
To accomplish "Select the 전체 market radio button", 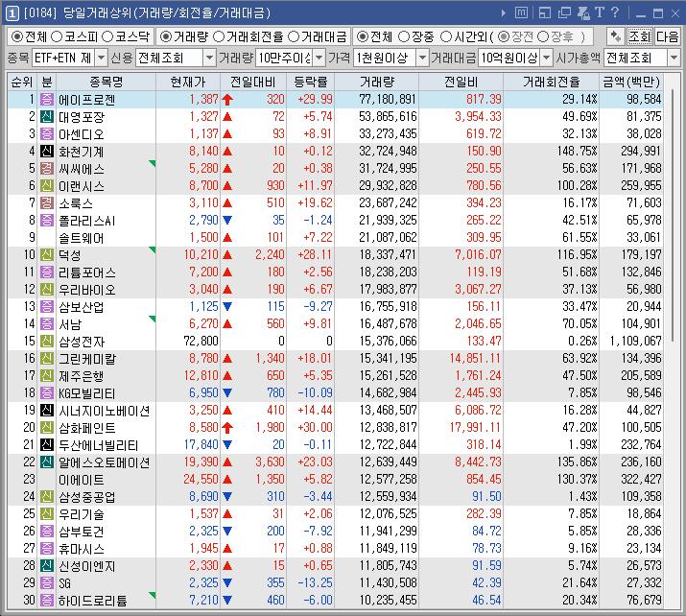I will tap(17, 36).
